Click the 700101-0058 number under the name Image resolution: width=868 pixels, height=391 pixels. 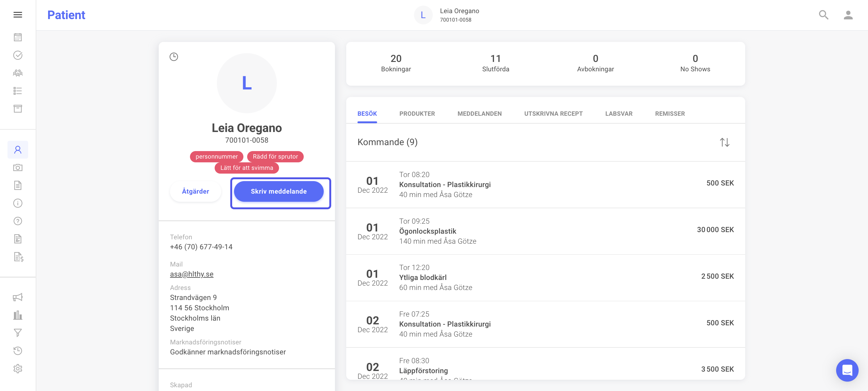click(x=247, y=140)
